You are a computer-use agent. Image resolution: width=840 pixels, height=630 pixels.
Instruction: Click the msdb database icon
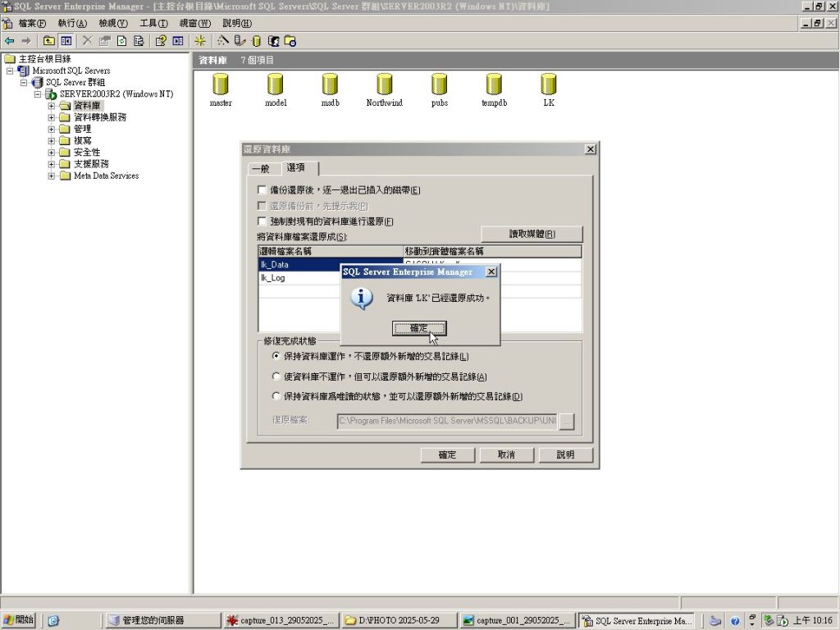[330, 85]
